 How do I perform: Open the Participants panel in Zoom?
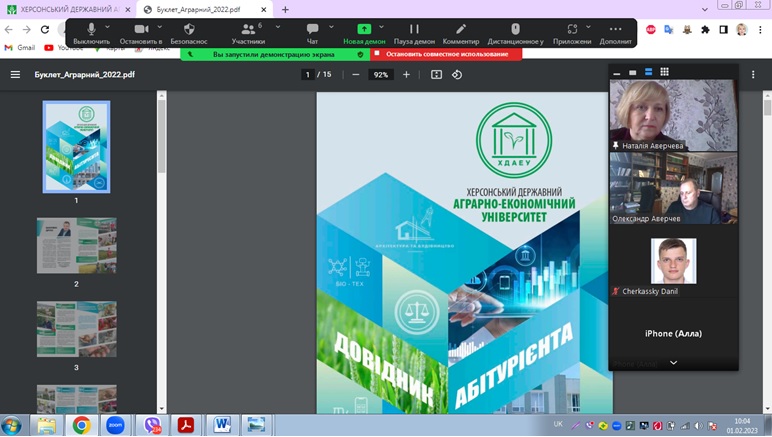pos(249,33)
